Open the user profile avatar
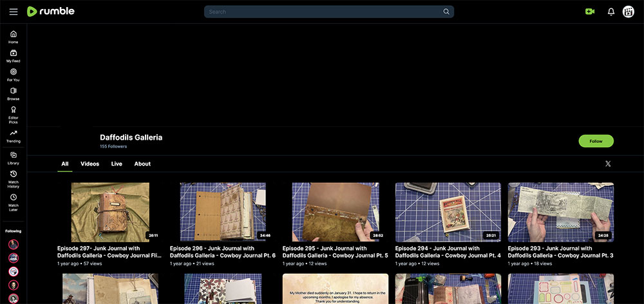Screen dimensions: 644x304 [x=629, y=12]
